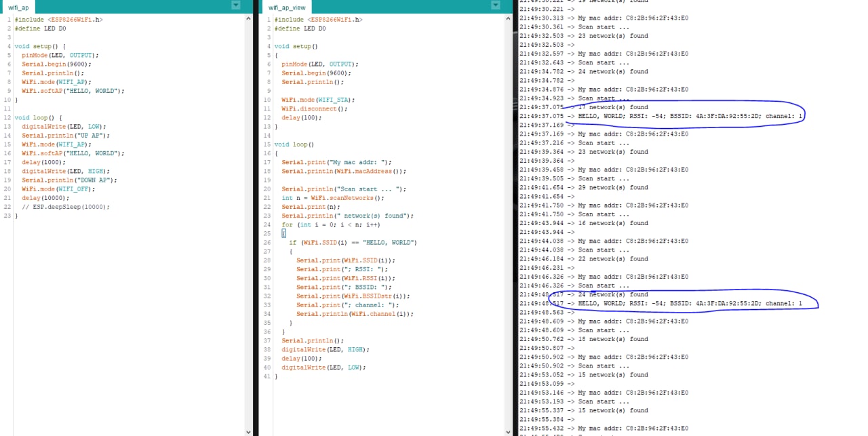This screenshot has width=868, height=436.
Task: Click serial line '21:49:50.902 -> My mac addr'
Action: click(x=604, y=357)
